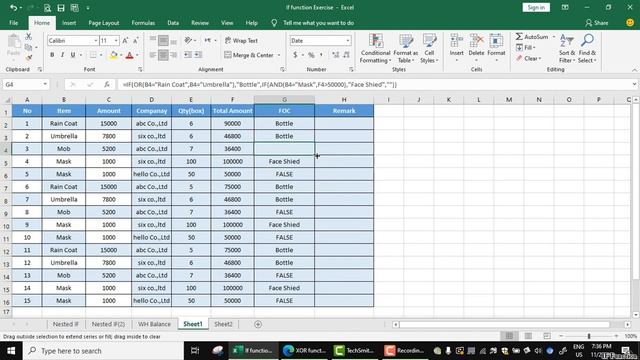Open Find & Select menu

coord(587,48)
